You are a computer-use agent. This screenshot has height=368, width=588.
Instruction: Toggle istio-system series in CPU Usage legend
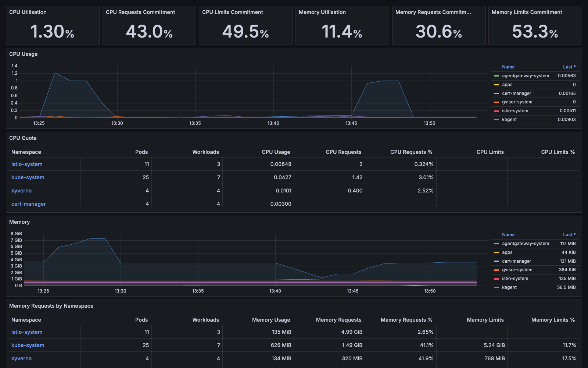515,111
